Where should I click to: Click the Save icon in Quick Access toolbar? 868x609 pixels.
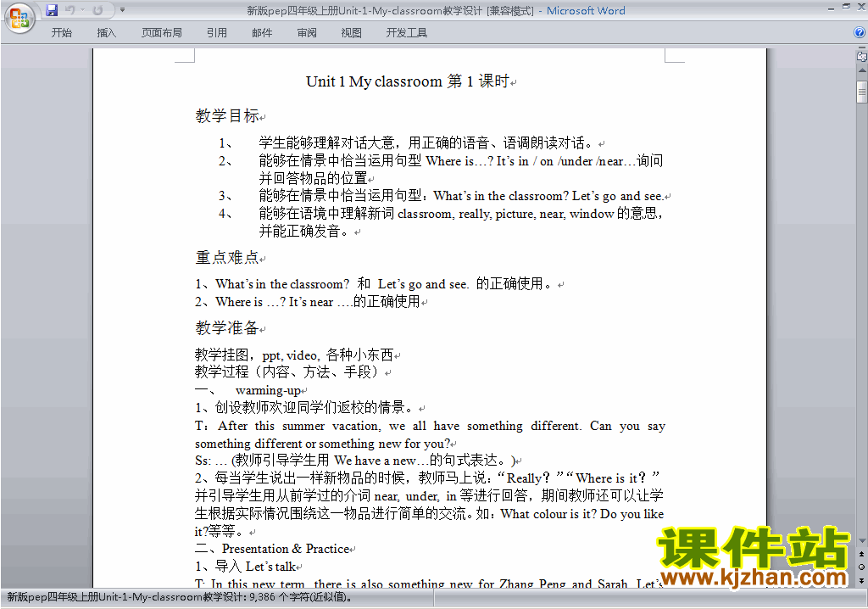[52, 10]
